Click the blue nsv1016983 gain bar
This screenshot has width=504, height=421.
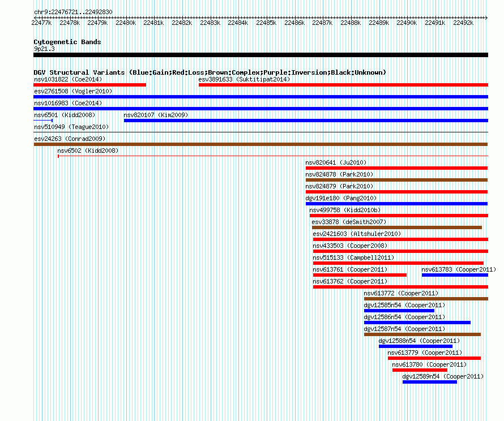coord(260,109)
